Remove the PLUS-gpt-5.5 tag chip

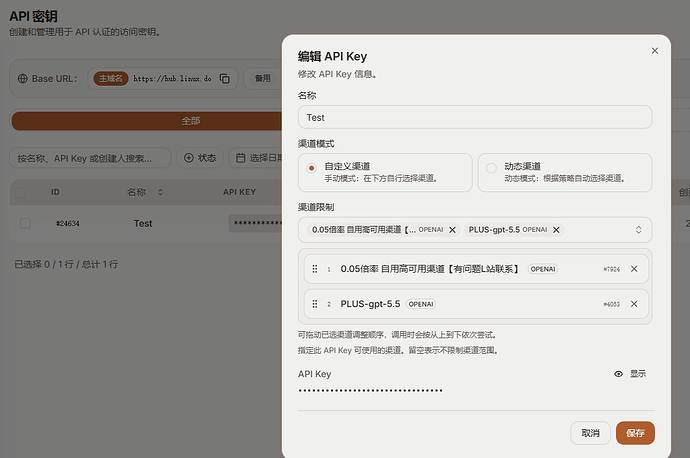coord(556,230)
